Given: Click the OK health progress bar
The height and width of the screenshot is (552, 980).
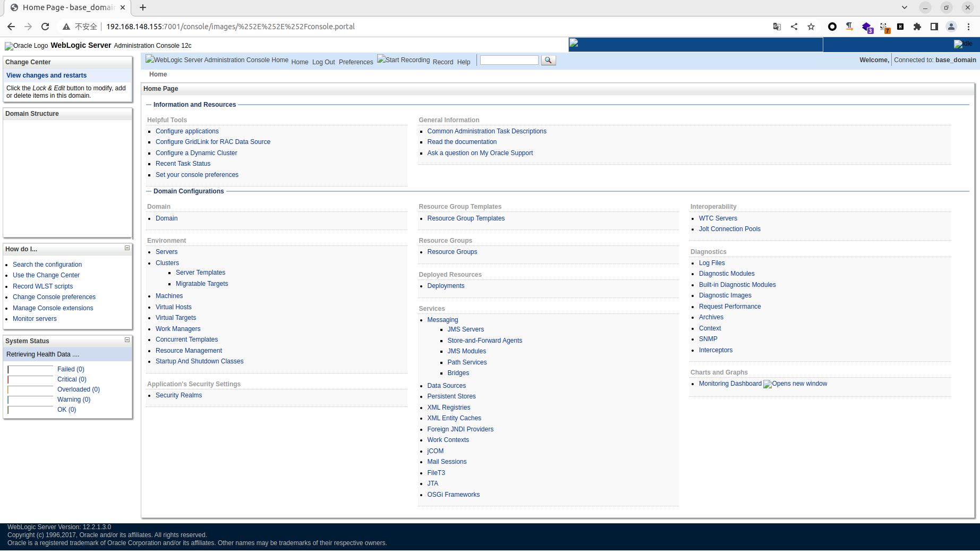Looking at the screenshot, I should (x=30, y=410).
